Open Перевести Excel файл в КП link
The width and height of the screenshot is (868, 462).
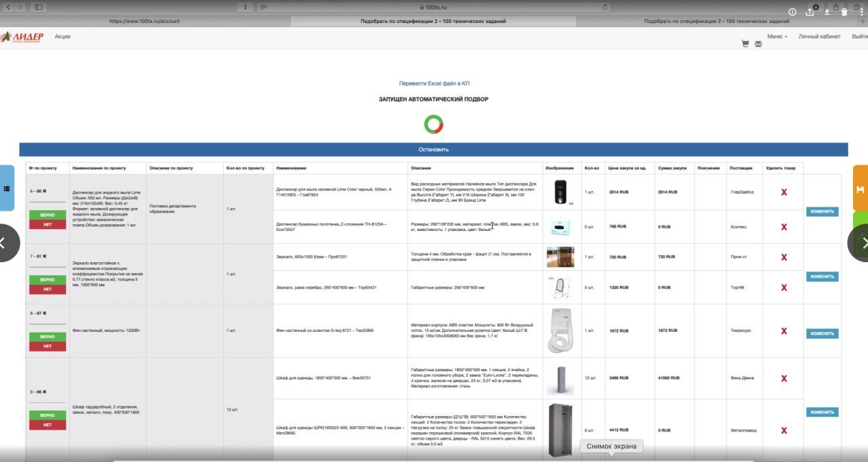pos(434,83)
